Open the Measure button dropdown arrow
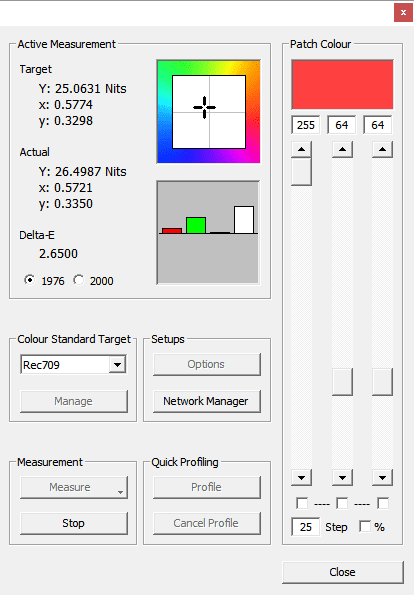Viewport: 414px width, 595px height. [x=120, y=492]
